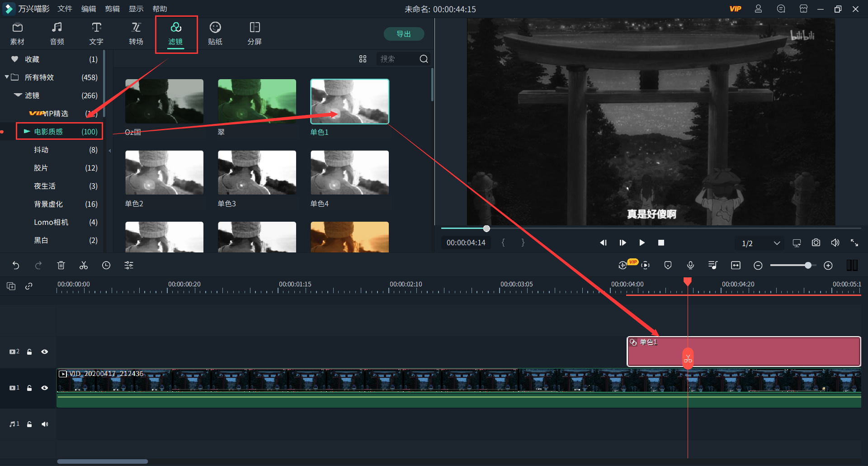868x466 pixels.
Task: Take a snapshot of the preview
Action: [816, 243]
